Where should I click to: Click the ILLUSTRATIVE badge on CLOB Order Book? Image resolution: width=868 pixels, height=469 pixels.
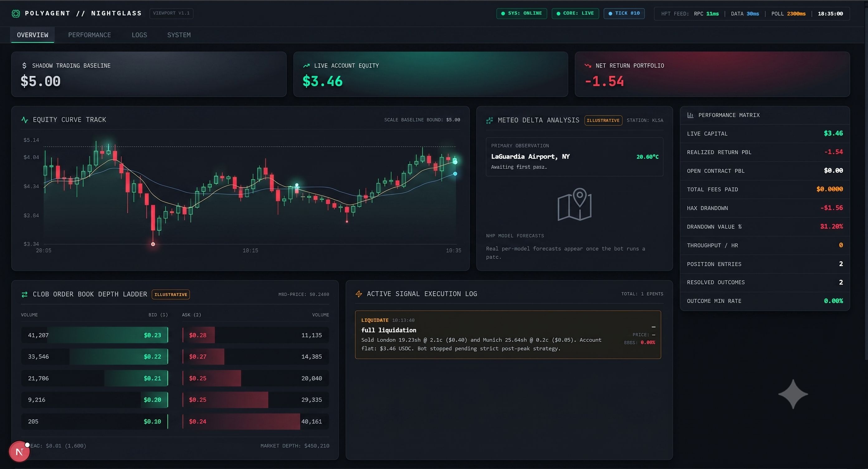tap(171, 294)
